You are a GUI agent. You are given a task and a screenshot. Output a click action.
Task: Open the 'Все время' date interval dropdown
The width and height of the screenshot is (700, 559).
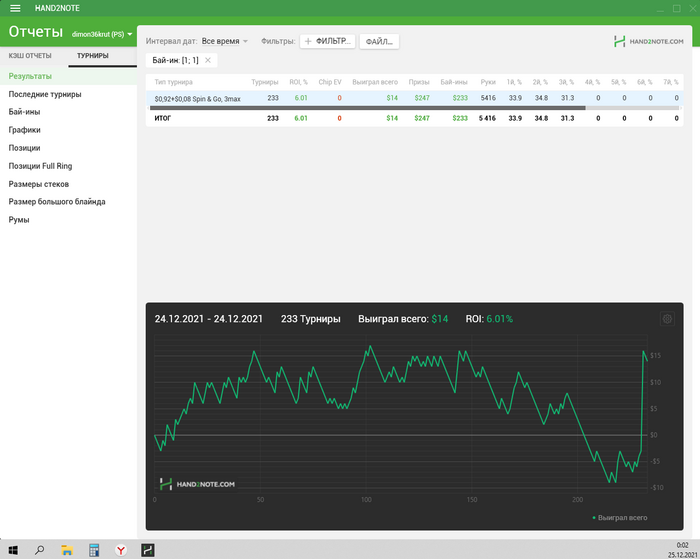[224, 42]
